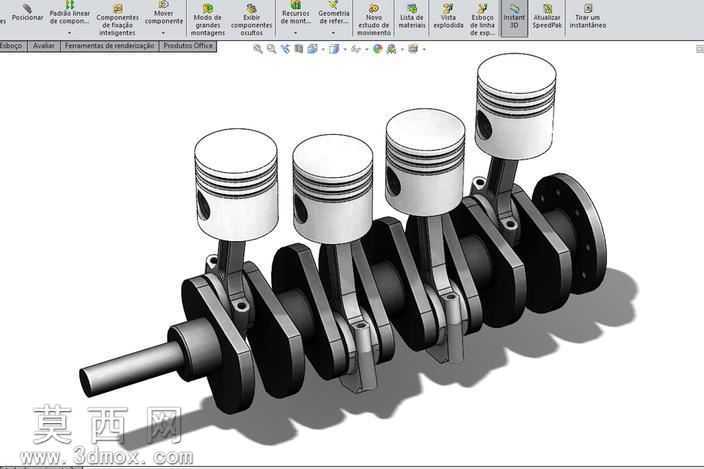
Task: Open Recursos de montagem tool
Action: click(295, 13)
